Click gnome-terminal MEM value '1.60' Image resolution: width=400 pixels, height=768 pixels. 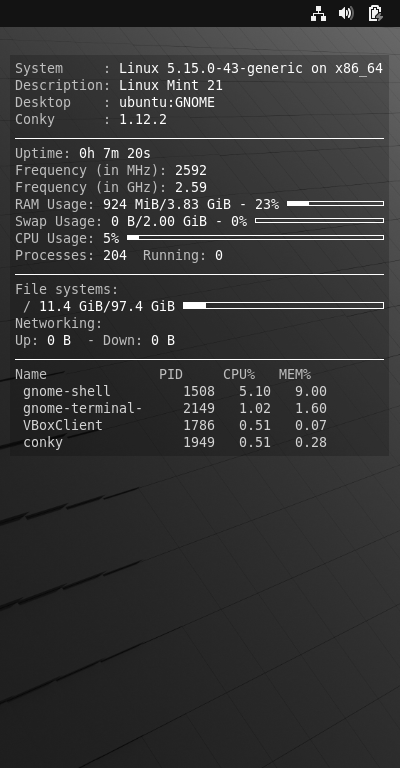click(310, 408)
